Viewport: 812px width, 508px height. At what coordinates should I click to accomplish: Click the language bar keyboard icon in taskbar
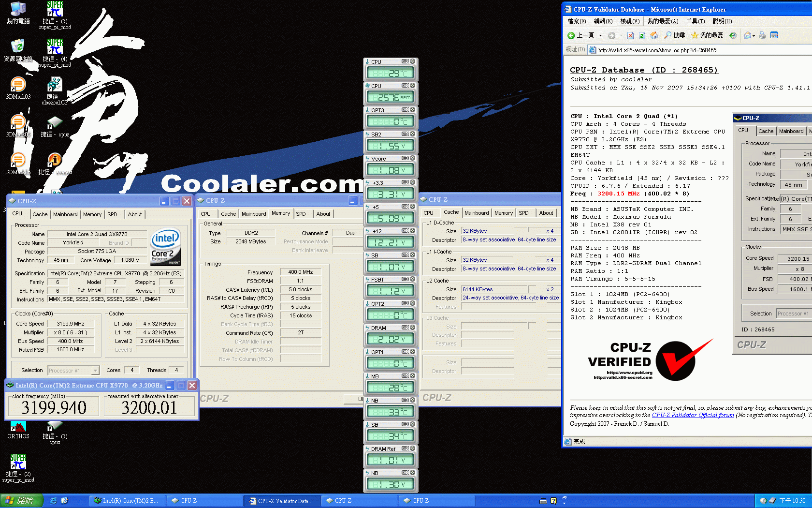543,501
